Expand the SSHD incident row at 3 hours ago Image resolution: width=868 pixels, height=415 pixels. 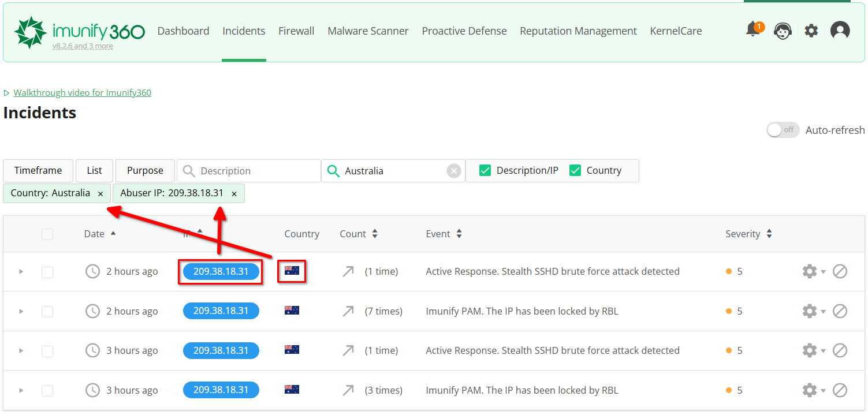[21, 350]
